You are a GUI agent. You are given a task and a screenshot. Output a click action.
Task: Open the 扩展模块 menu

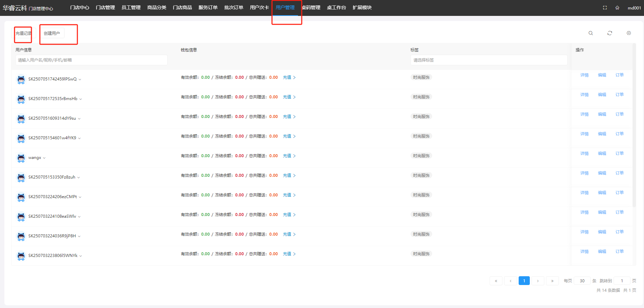coord(362,7)
